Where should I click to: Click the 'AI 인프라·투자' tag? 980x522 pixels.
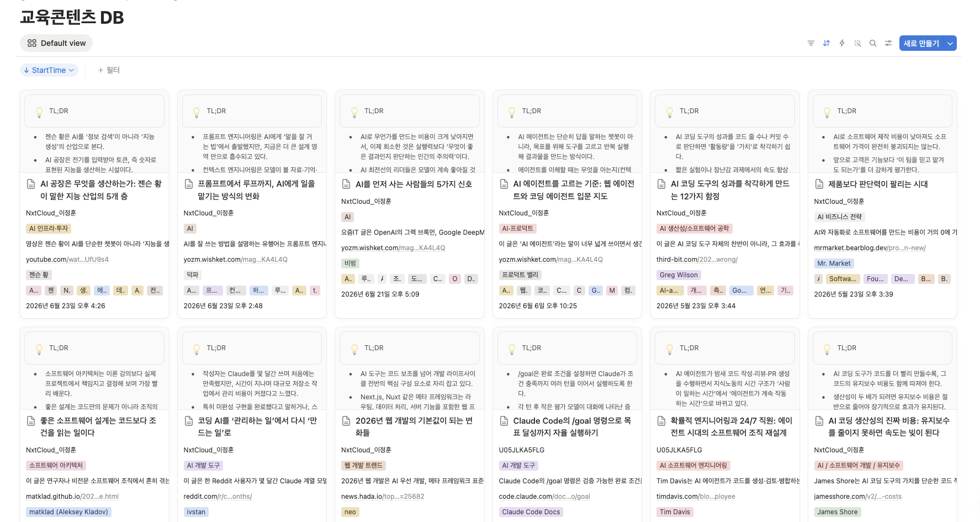[49, 229]
